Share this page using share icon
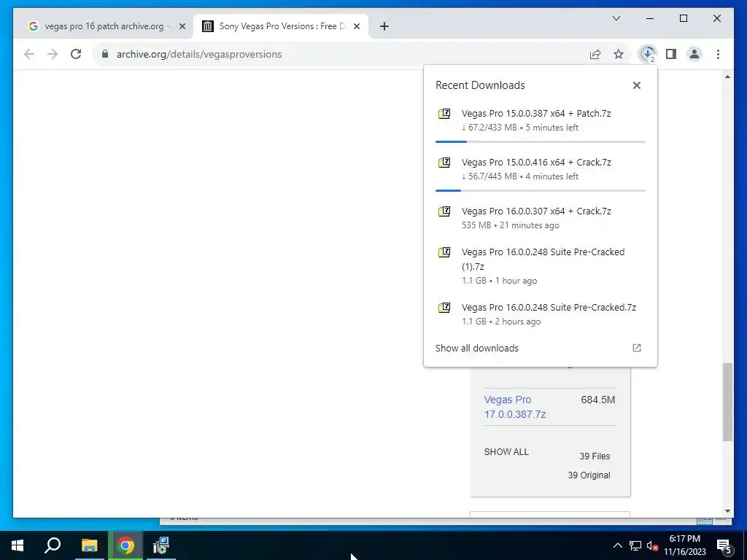747x560 pixels. tap(595, 54)
